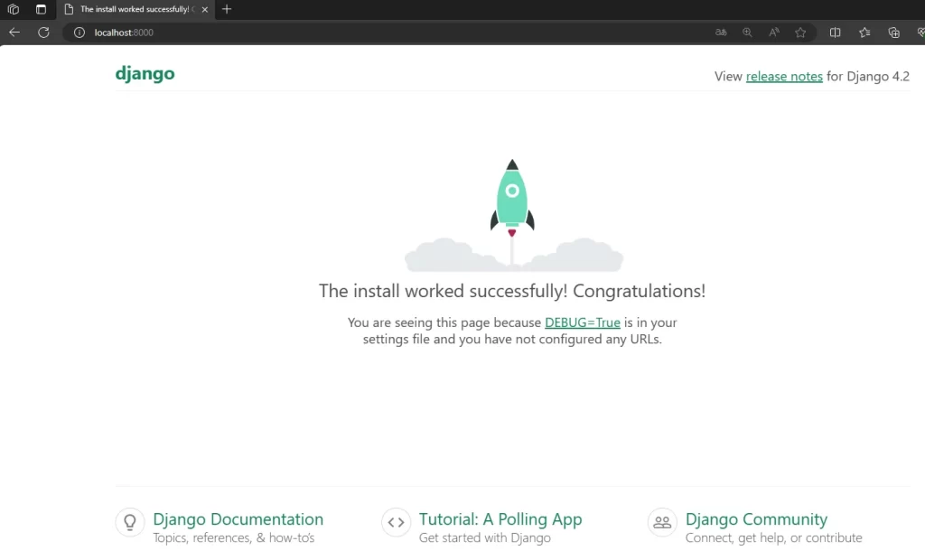Open a new browser tab
Viewport: 925px width, 560px height.
click(227, 9)
